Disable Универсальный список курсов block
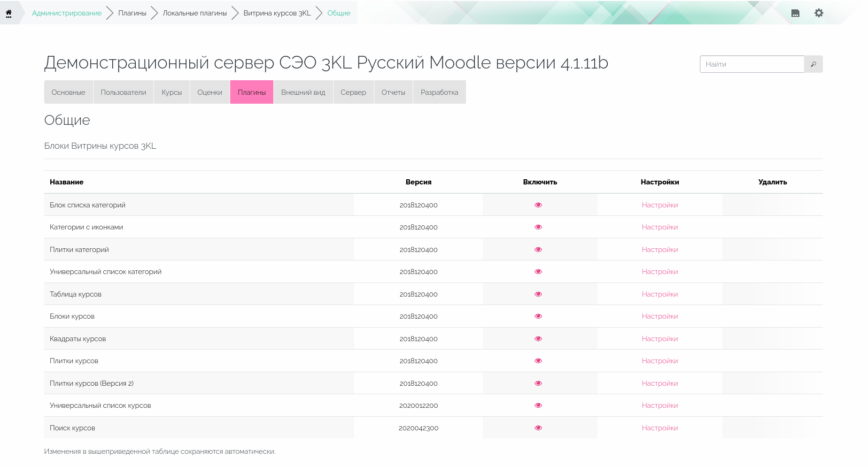Viewport: 868px width, 466px height. [538, 405]
